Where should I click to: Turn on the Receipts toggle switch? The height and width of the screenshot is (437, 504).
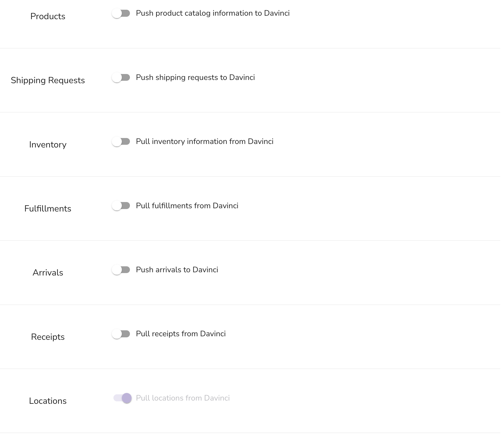pyautogui.click(x=121, y=334)
